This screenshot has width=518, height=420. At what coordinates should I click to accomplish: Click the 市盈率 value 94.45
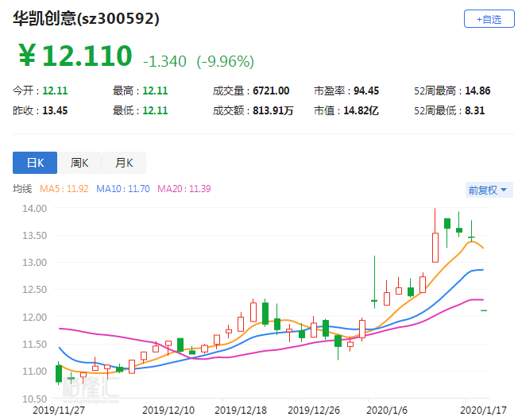coord(366,91)
